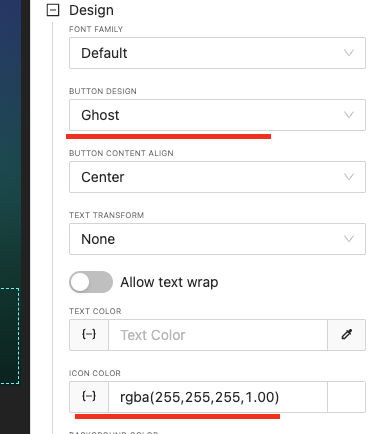Open the Font Family dropdown
This screenshot has height=434, width=380.
[217, 53]
